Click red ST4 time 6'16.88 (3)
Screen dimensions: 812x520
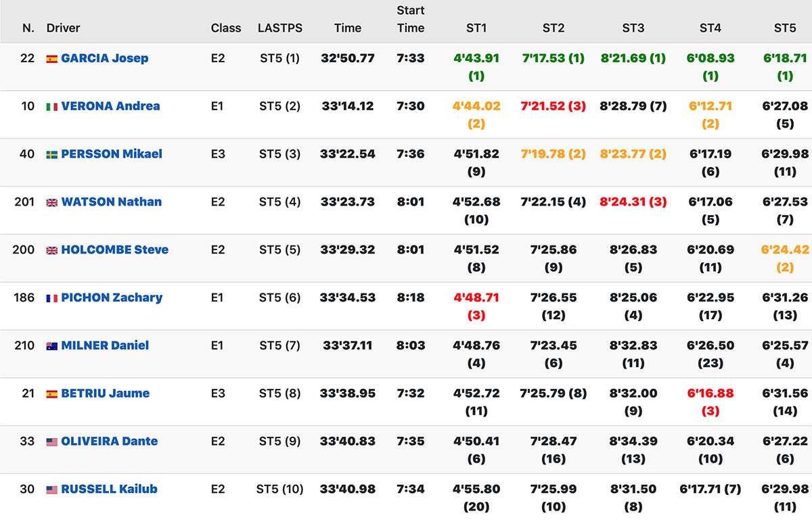pos(710,403)
